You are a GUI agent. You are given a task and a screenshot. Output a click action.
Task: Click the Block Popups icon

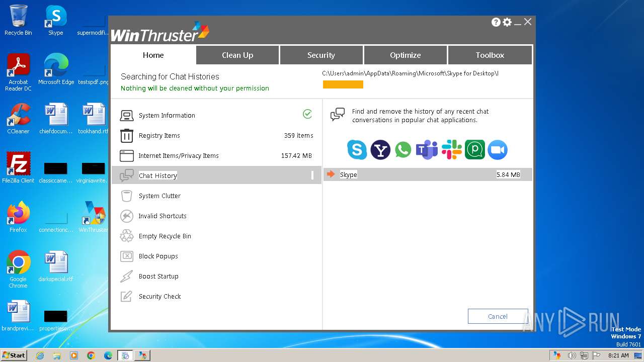coord(126,256)
